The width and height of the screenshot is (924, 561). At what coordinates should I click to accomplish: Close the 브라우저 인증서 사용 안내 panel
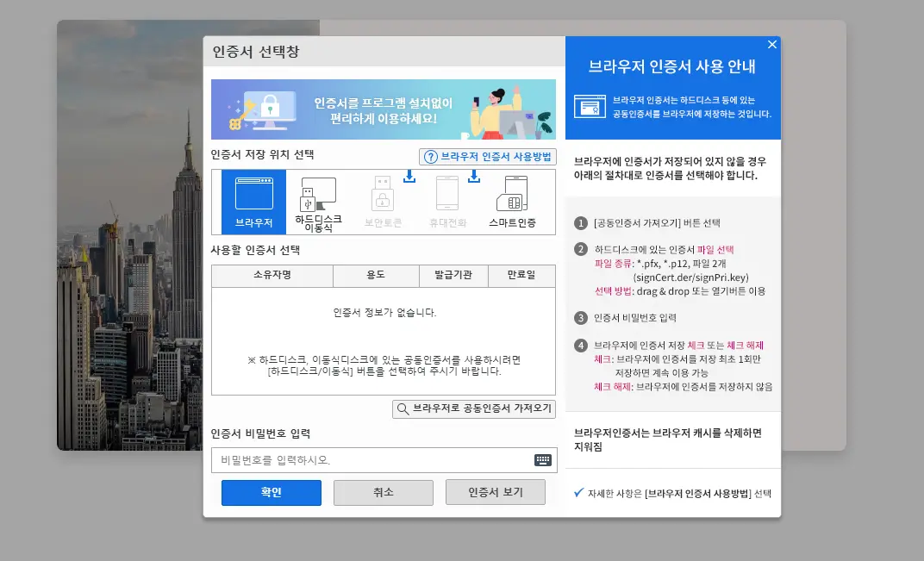click(772, 44)
